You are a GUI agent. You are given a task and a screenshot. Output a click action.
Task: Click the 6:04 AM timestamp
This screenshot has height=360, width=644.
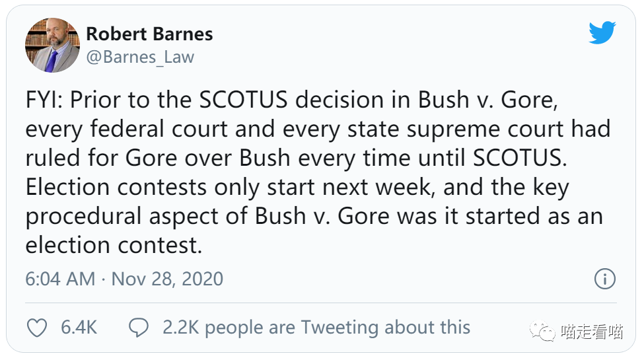(x=60, y=279)
